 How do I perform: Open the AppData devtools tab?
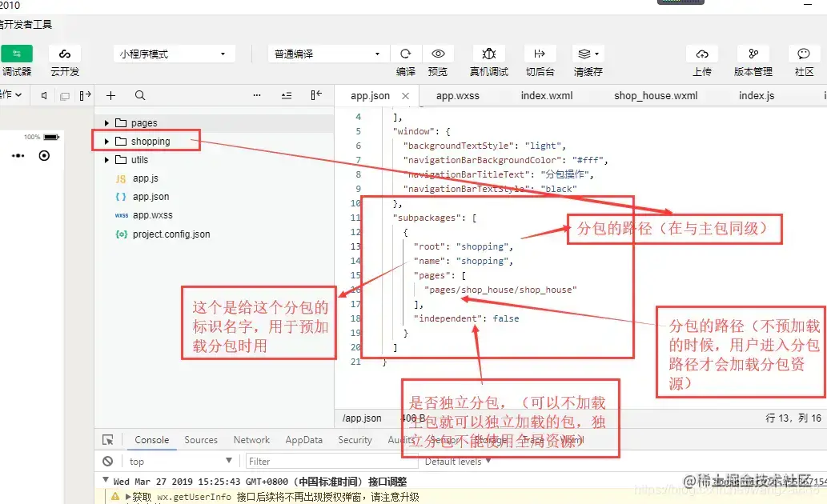point(303,440)
